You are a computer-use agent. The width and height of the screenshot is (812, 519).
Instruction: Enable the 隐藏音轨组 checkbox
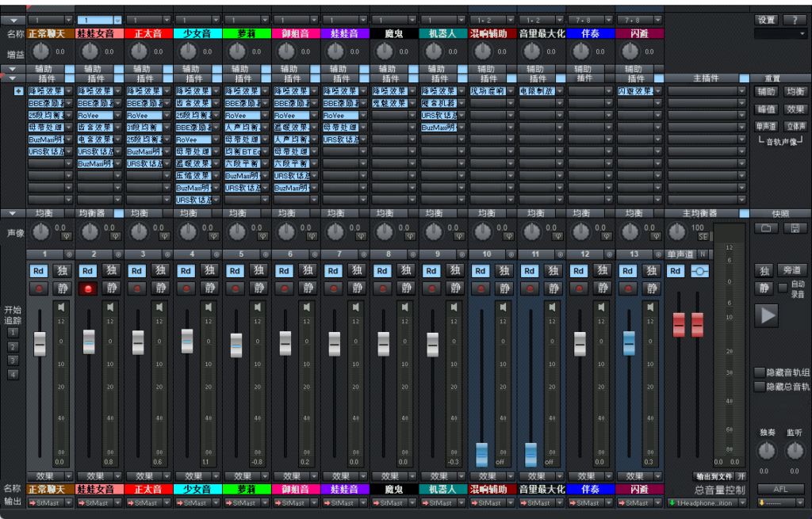click(x=760, y=372)
